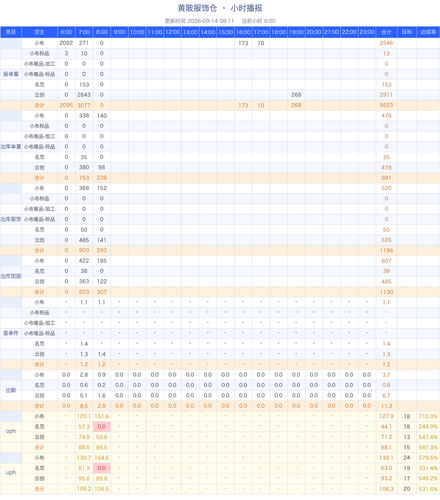Select the 16:00 column header
The width and height of the screenshot is (440, 500).
tap(243, 32)
